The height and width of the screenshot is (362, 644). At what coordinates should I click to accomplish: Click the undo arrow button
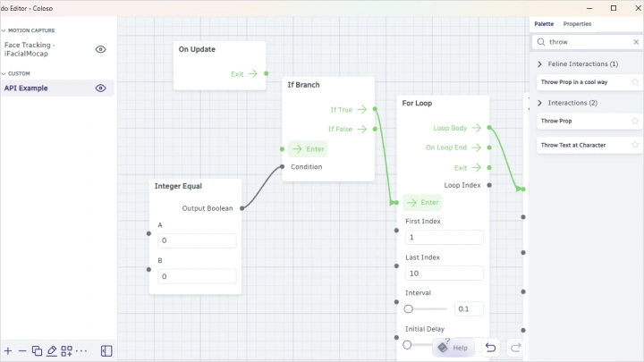click(x=490, y=348)
